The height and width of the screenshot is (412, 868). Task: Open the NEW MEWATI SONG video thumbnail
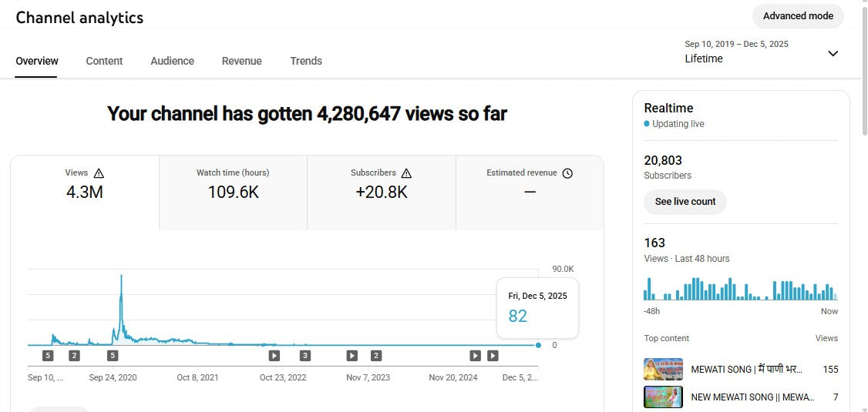tap(663, 397)
